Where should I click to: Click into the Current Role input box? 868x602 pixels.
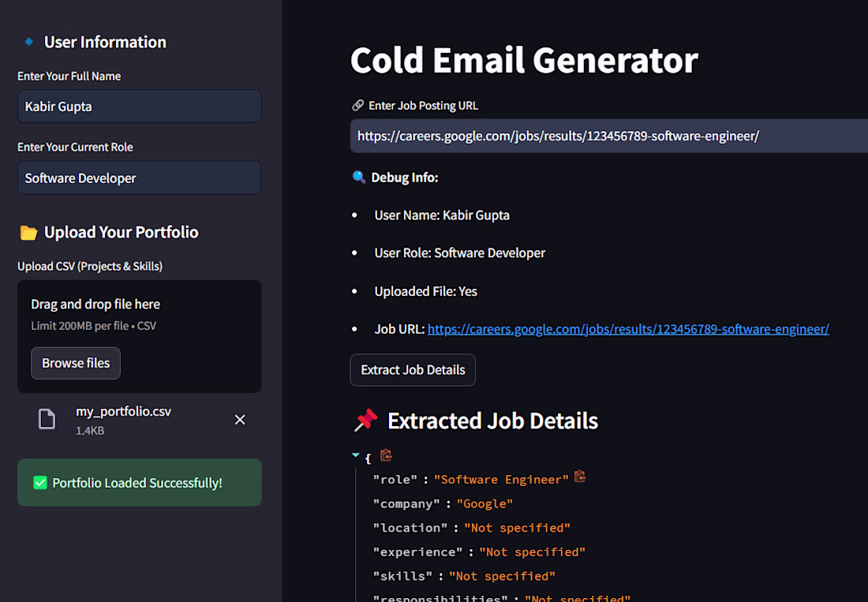coord(139,178)
